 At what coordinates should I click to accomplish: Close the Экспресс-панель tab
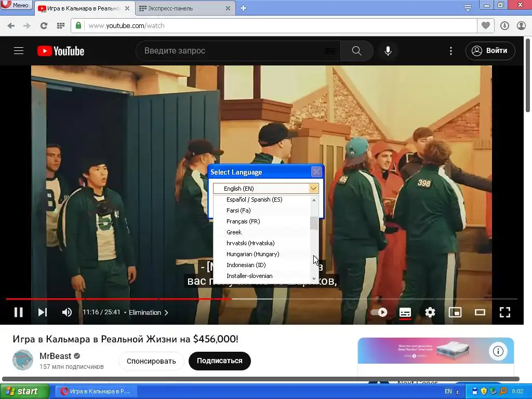[228, 8]
